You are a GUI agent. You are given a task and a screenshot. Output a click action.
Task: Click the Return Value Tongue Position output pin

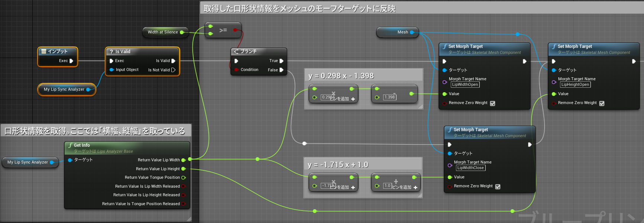(x=183, y=178)
